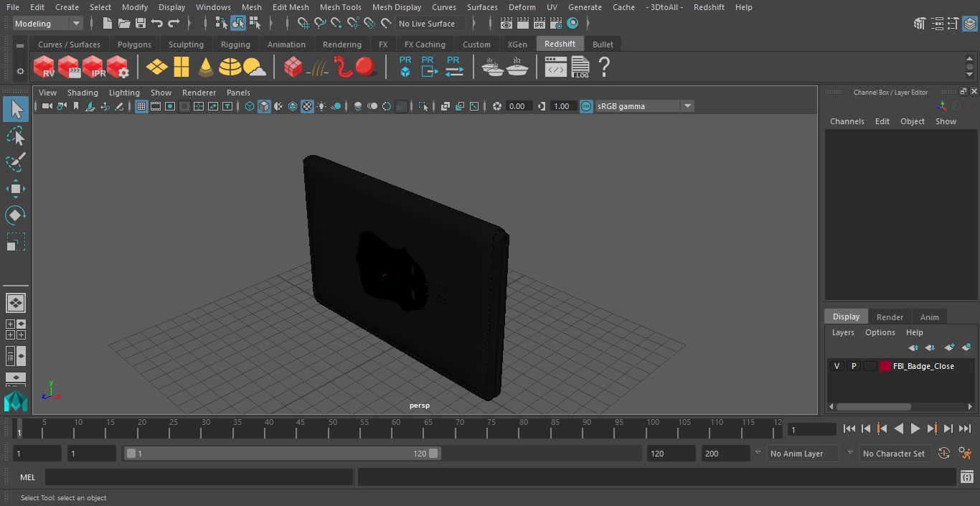Click Redshift IPR render shelf icon
This screenshot has width=980, height=506.
tap(93, 67)
